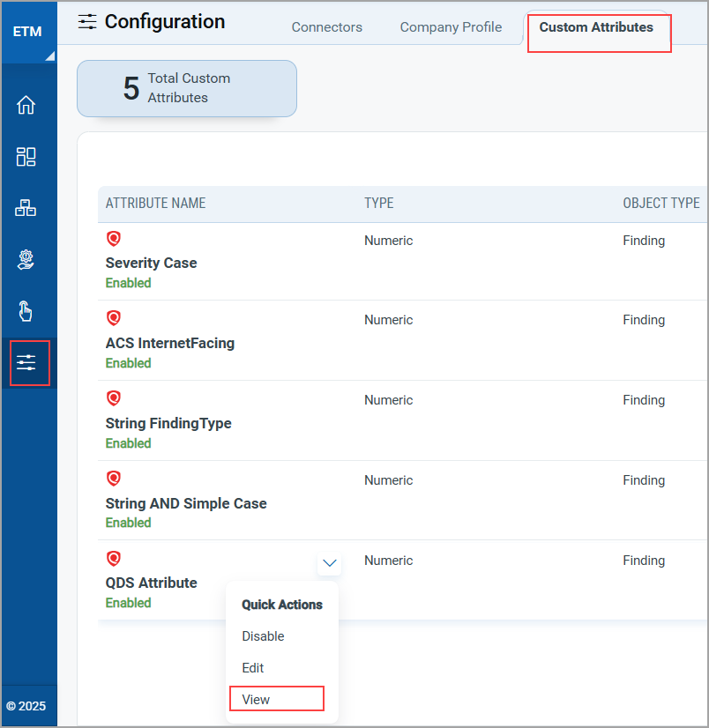Image resolution: width=709 pixels, height=728 pixels.
Task: Click the Total Custom Attributes count card
Action: click(187, 88)
